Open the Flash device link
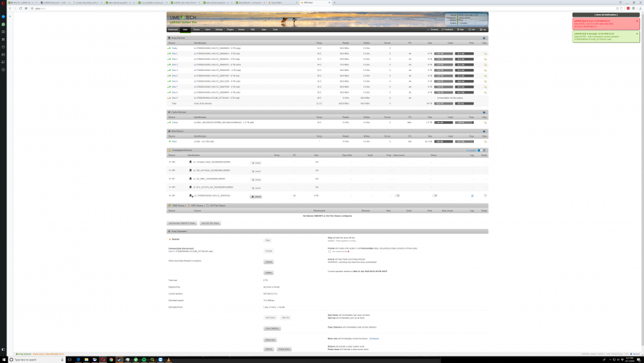The image size is (644, 363). (174, 141)
